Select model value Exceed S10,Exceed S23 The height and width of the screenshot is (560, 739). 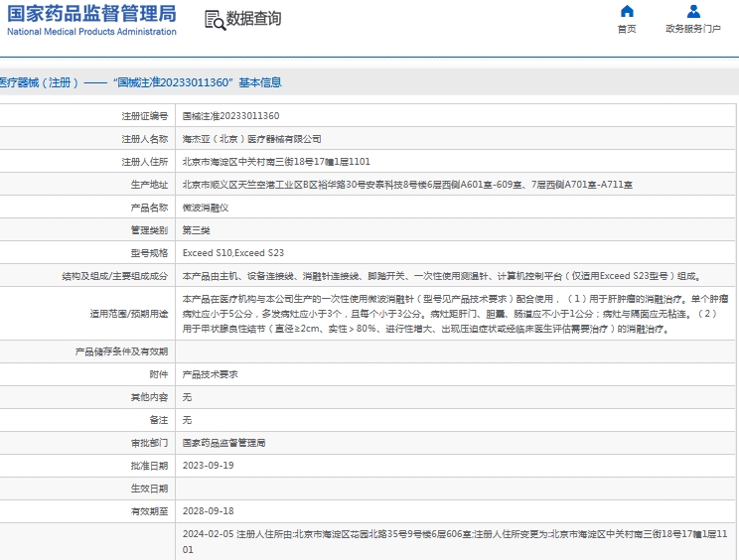pos(233,253)
